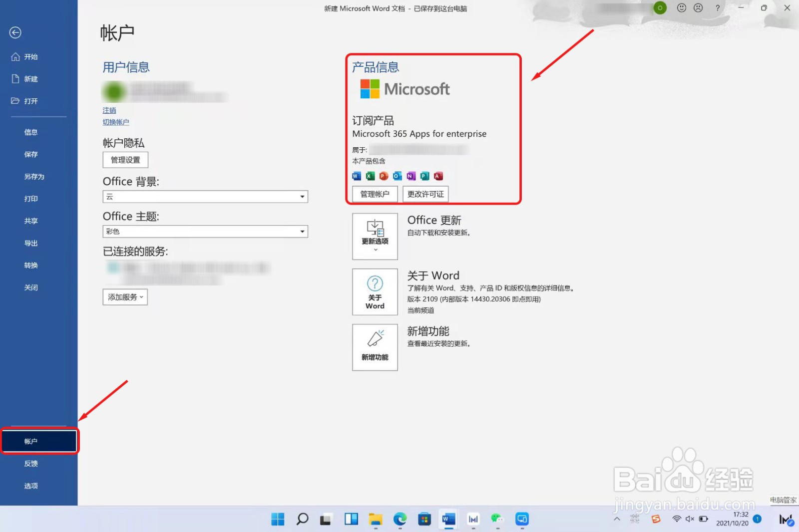Viewport: 799px width, 532px height.
Task: Click the 更新选项 icon for Office 更新
Action: (375, 236)
